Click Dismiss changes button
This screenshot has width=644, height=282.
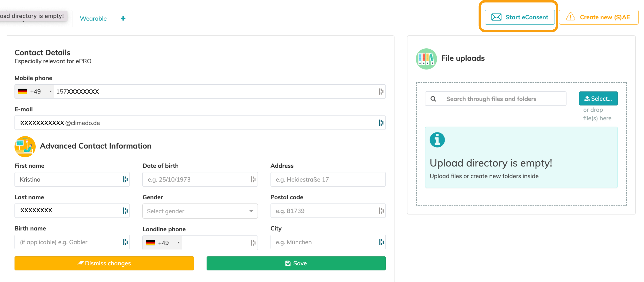pyautogui.click(x=104, y=263)
